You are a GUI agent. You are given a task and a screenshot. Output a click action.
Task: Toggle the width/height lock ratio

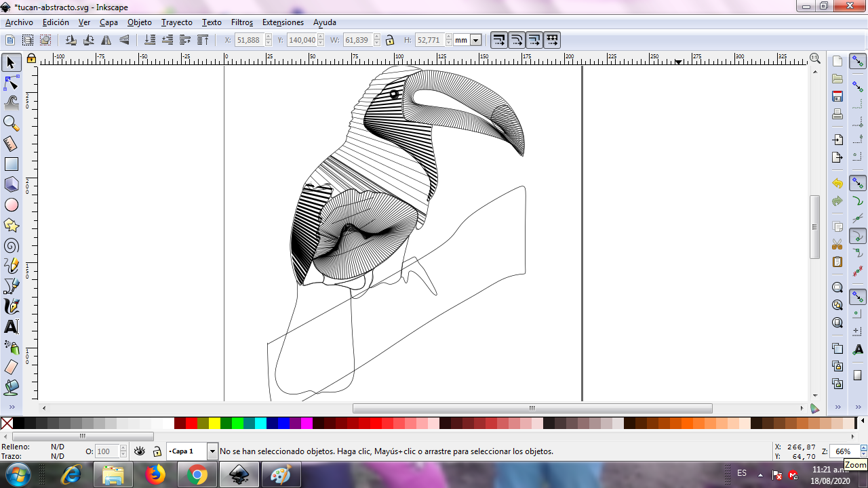coord(390,40)
